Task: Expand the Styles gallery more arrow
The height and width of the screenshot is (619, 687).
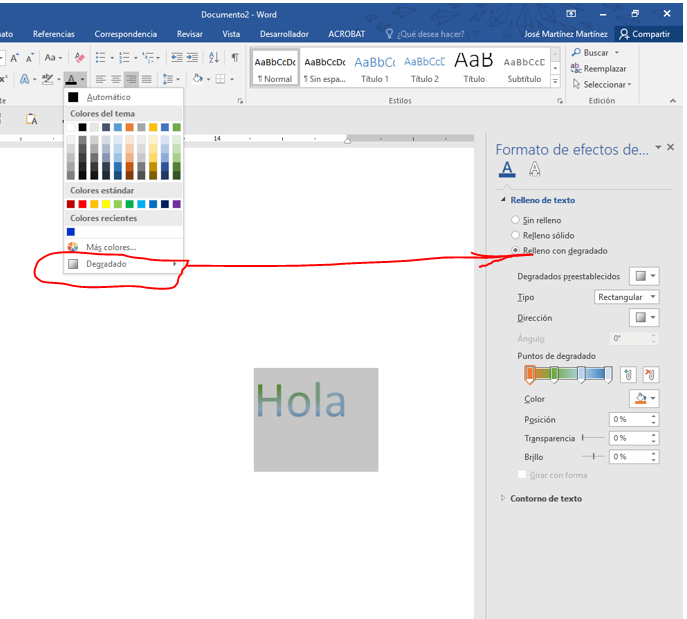Action: pyautogui.click(x=555, y=81)
